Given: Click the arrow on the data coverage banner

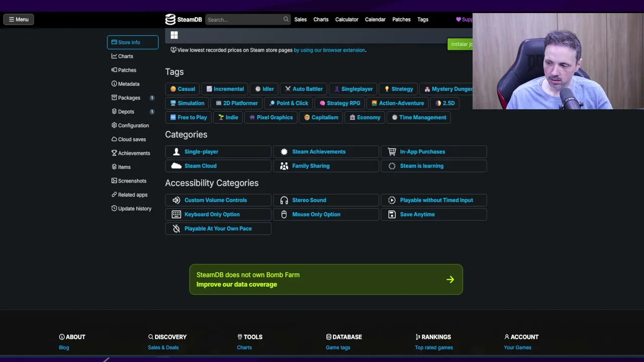Looking at the screenshot, I should 450,280.
